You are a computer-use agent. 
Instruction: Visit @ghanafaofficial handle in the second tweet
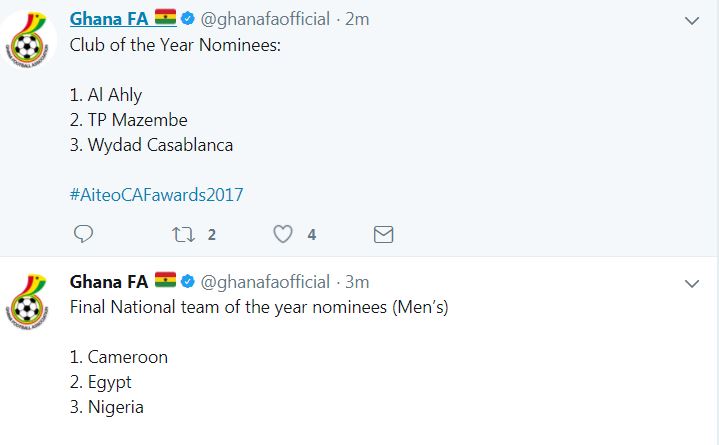tap(265, 281)
